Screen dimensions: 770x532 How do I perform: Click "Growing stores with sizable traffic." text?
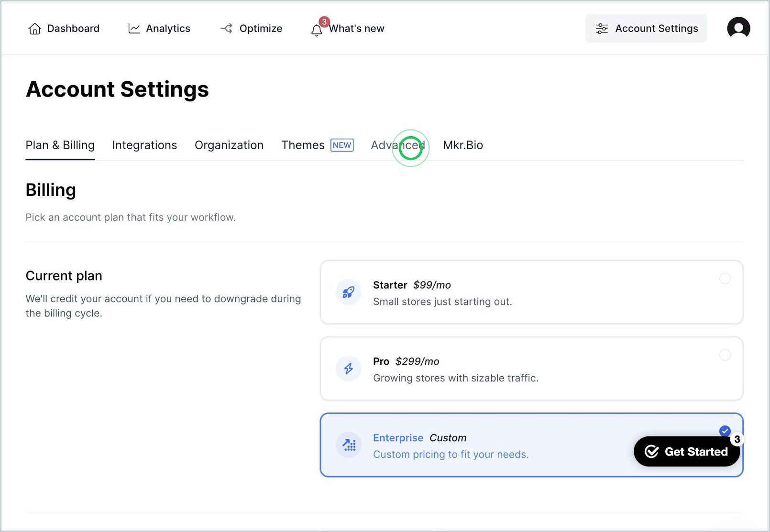tap(456, 378)
